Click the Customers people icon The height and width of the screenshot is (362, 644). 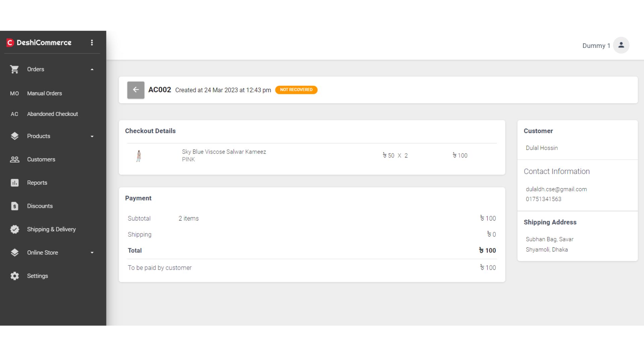[14, 160]
